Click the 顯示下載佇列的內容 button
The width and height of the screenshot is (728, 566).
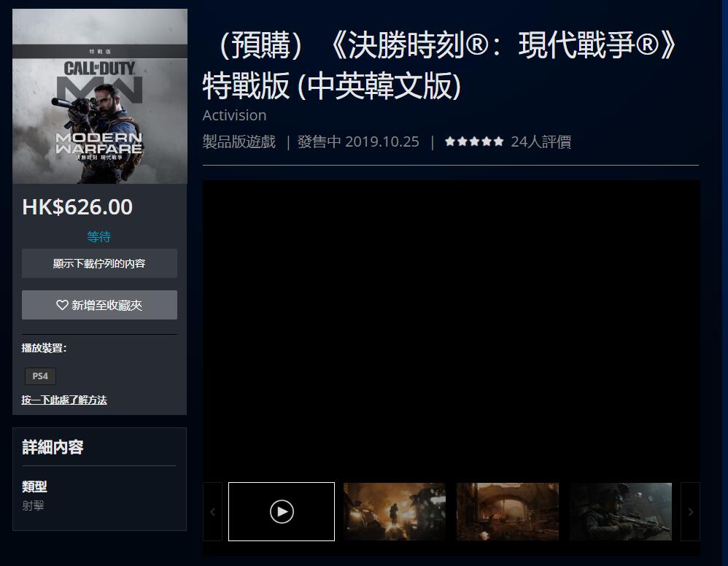coord(99,263)
